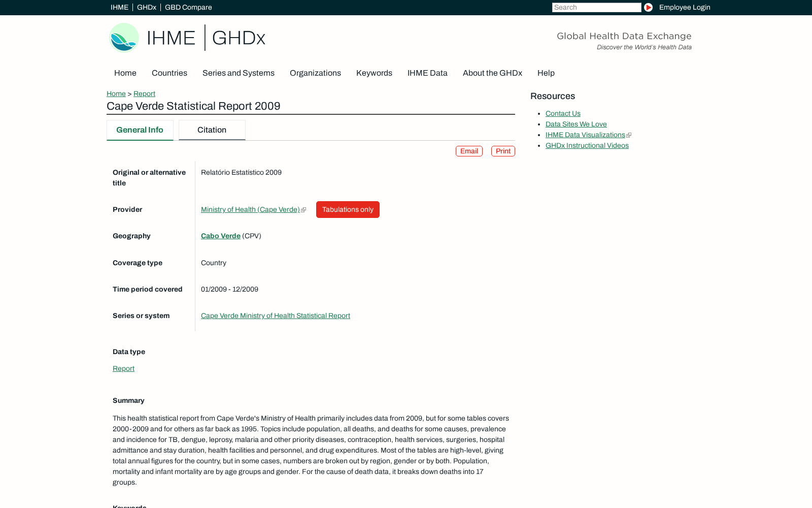The height and width of the screenshot is (508, 812).
Task: Open the Report data type link
Action: coord(123,368)
